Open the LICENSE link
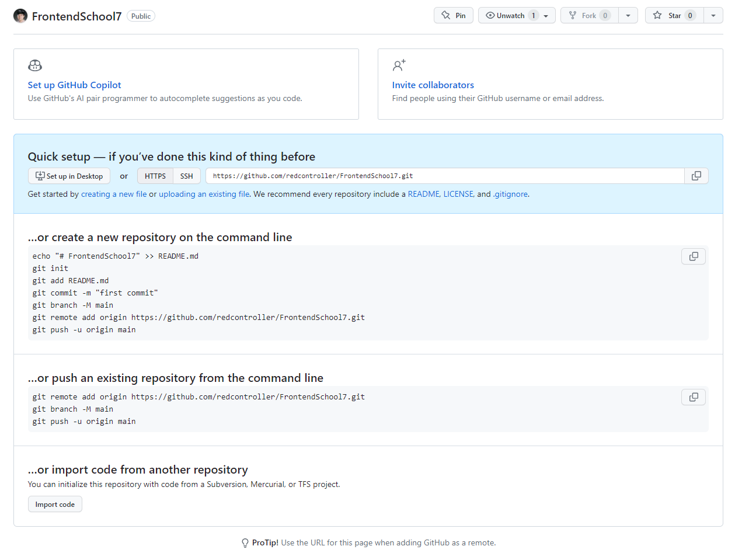742x560 pixels. coord(459,194)
